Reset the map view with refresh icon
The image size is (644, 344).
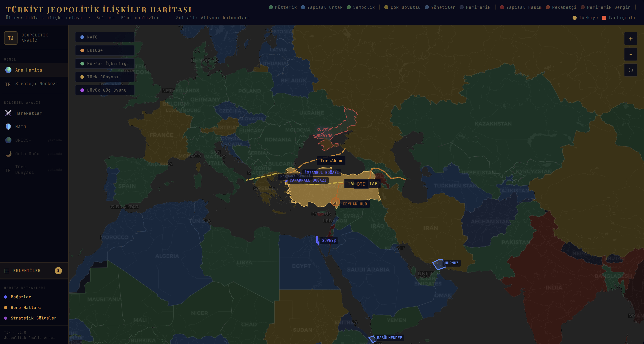tap(630, 70)
